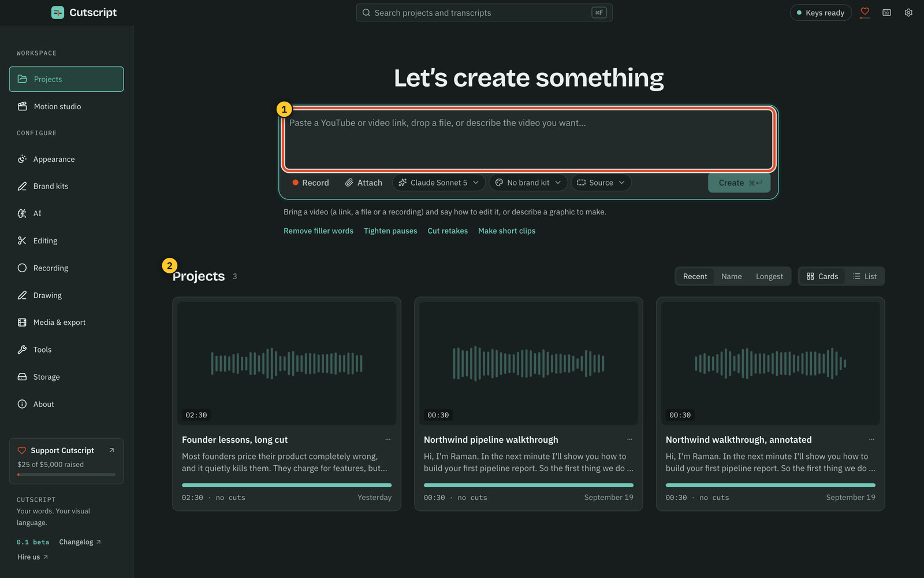Screen dimensions: 924x578
Task: Switch to Cards view label
Action: click(828, 276)
